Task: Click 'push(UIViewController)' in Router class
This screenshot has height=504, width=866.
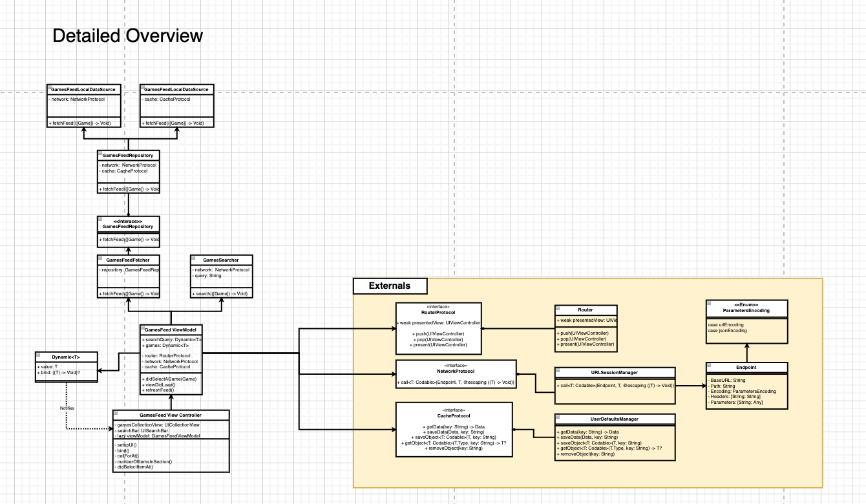Action: tap(582, 333)
